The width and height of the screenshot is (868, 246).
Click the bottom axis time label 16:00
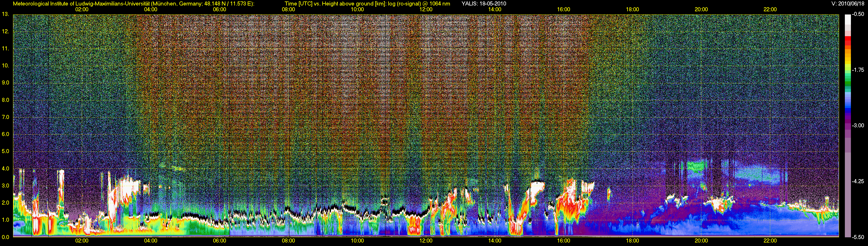[x=564, y=241]
